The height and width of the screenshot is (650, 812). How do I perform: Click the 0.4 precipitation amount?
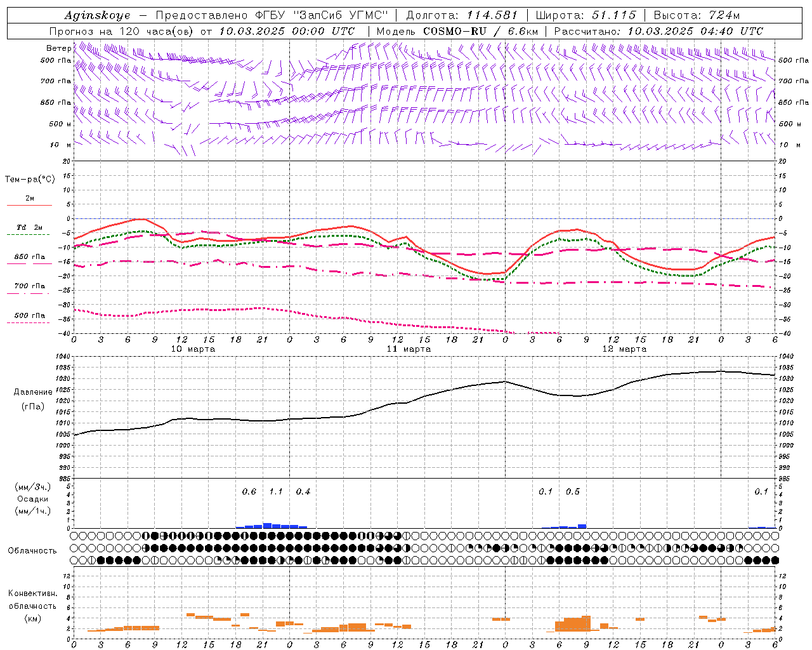(x=303, y=492)
